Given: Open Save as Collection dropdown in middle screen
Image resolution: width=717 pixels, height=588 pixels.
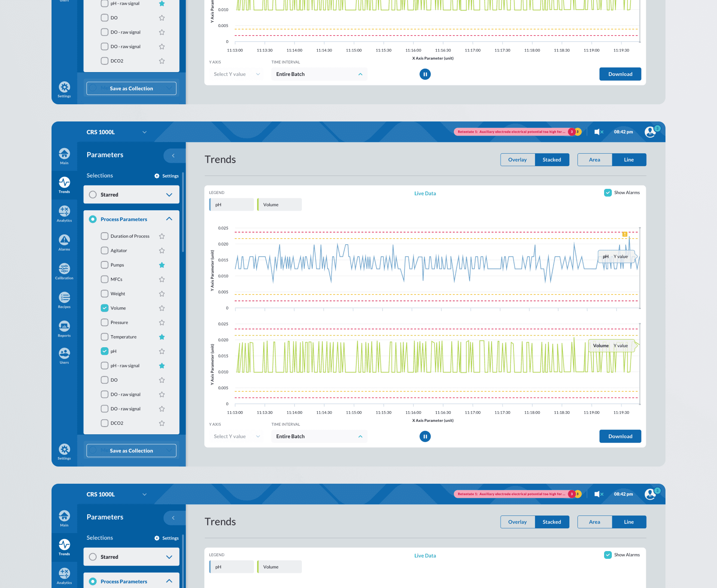Looking at the screenshot, I should tap(131, 451).
